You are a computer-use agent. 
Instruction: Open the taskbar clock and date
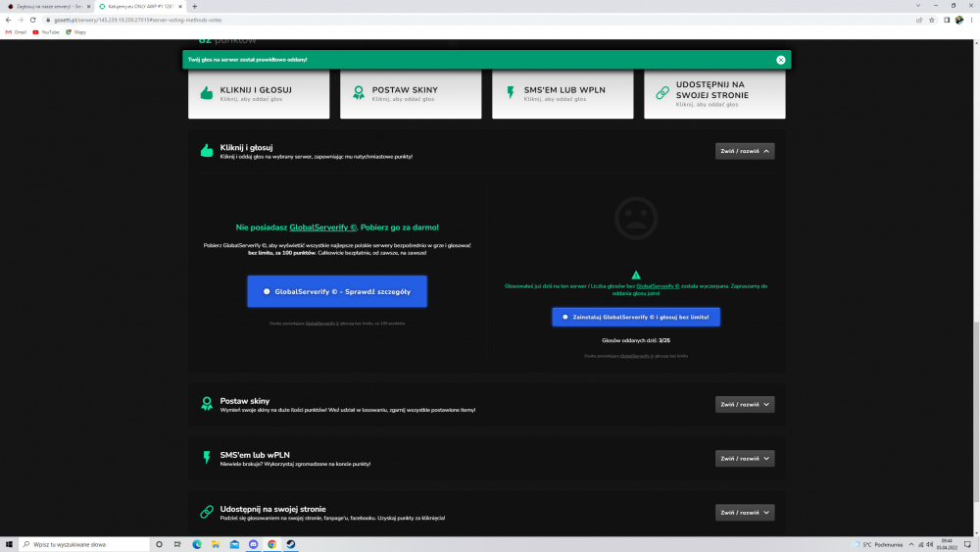pyautogui.click(x=947, y=544)
